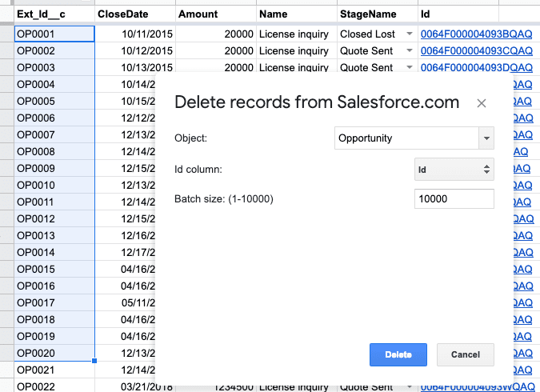Select cell OP0008
540x392 pixels.
54,151
